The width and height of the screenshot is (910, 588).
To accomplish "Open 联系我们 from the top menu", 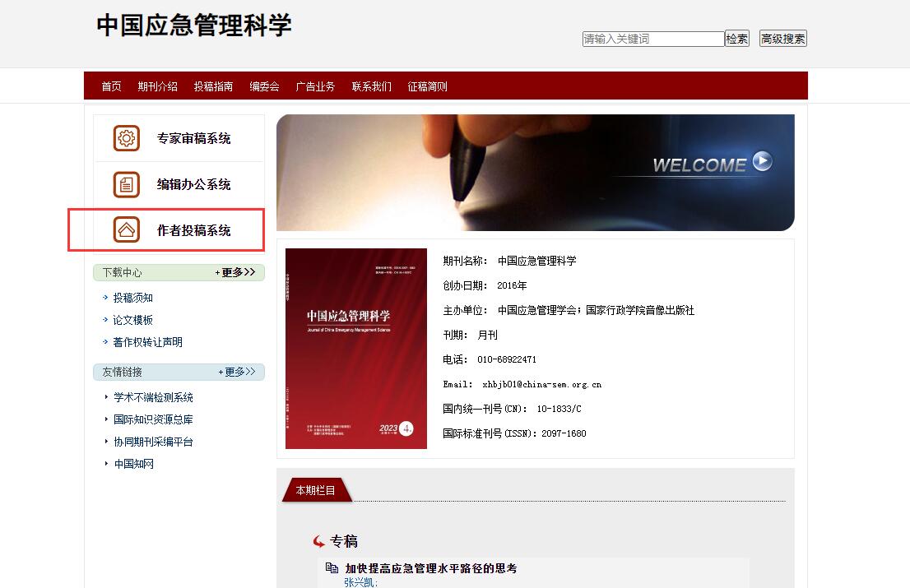I will pos(371,86).
